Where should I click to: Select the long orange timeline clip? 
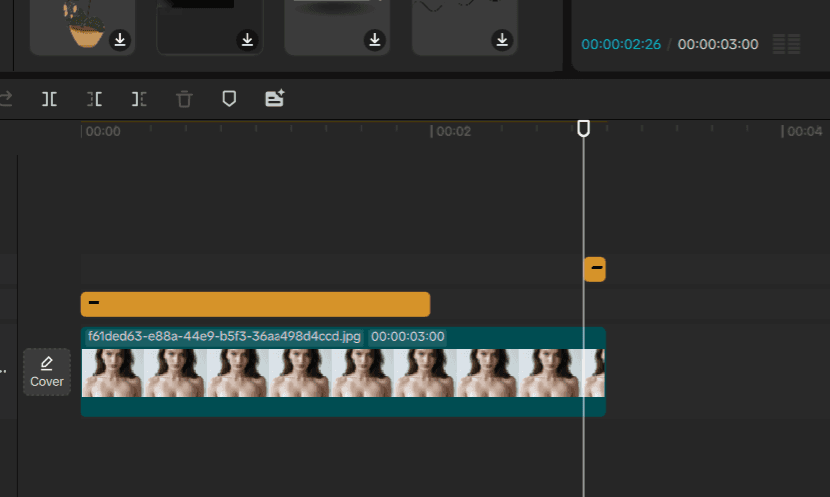255,304
